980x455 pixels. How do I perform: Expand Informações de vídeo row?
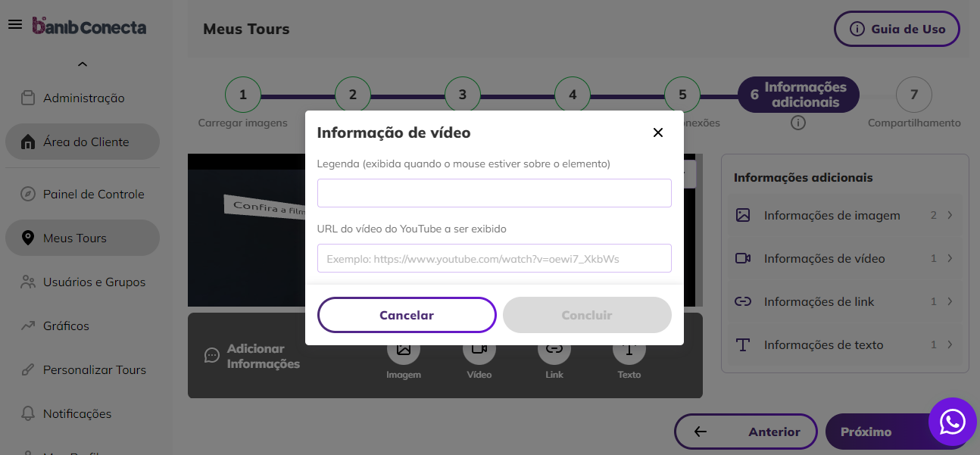[x=845, y=258]
